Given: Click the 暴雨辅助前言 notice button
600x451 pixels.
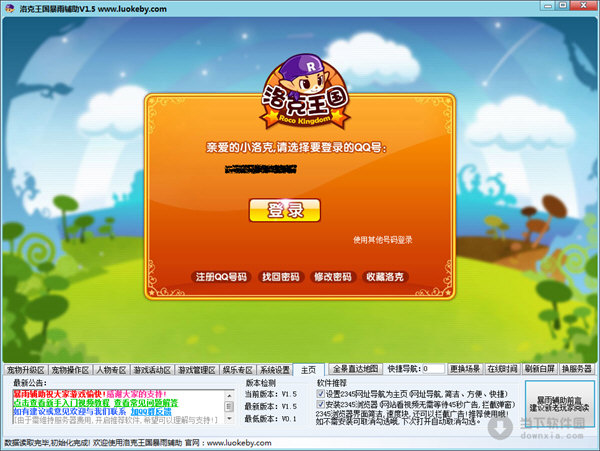Looking at the screenshot, I should (559, 404).
